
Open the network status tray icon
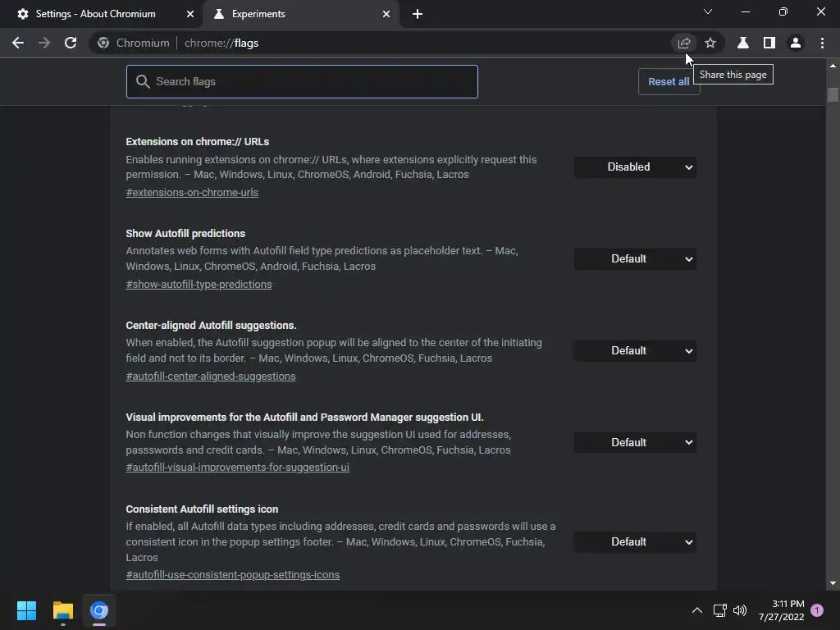coord(719,610)
